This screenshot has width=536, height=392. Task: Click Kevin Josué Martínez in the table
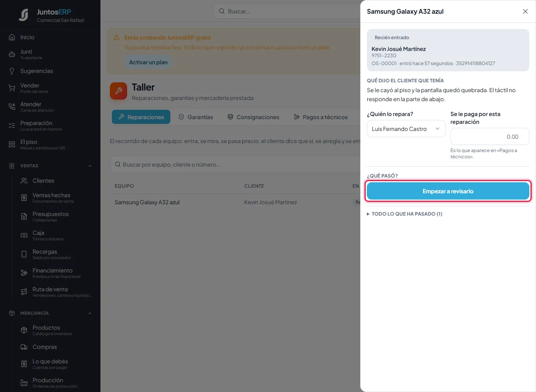point(270,202)
